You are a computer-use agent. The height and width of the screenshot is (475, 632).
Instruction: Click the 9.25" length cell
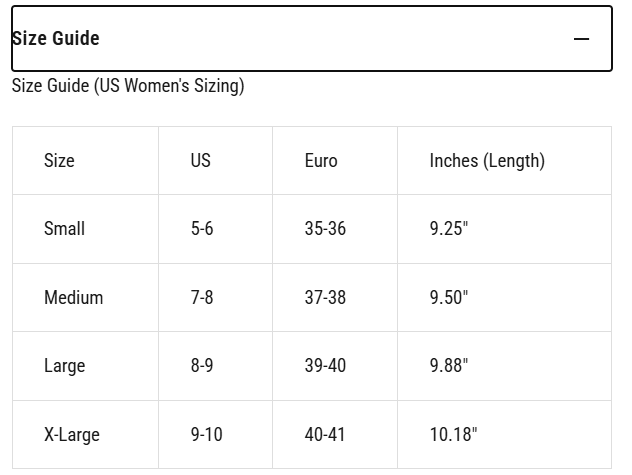click(449, 229)
